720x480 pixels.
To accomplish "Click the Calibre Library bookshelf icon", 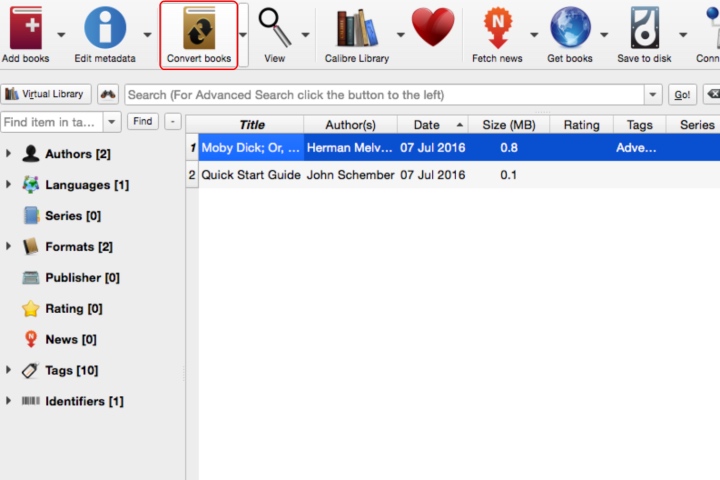I will click(357, 29).
